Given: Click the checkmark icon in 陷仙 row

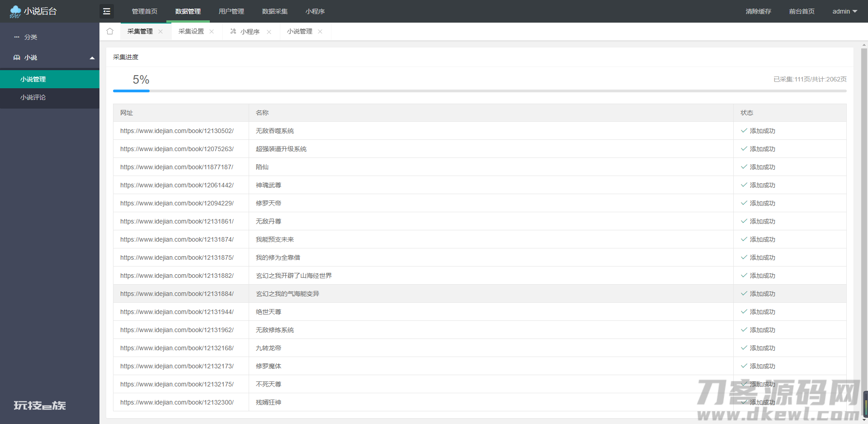Looking at the screenshot, I should point(744,167).
